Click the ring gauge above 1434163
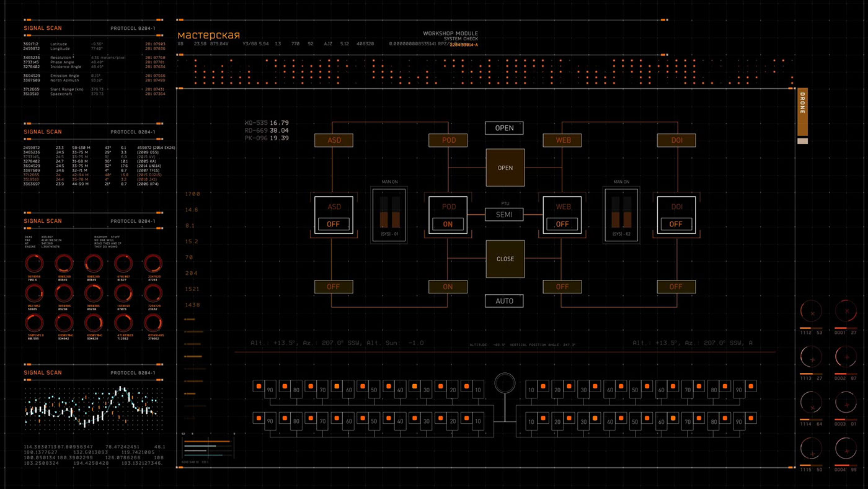Screen dimensions: 868x489 click(123, 293)
